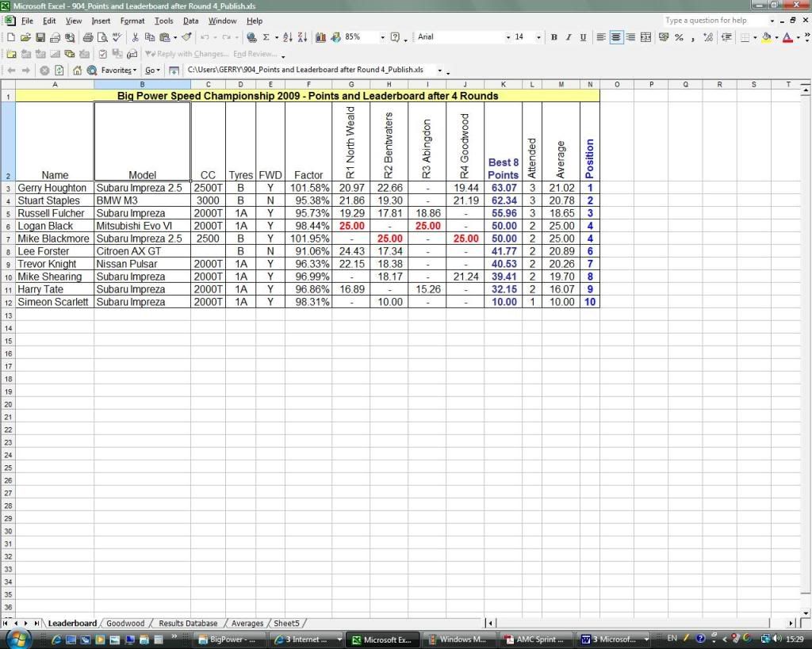Viewport: 812px width, 649px height.
Task: Create a new blank workbook
Action: [11, 37]
